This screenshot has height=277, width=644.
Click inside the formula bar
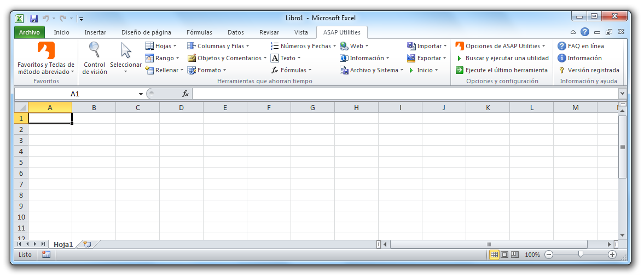coord(404,94)
